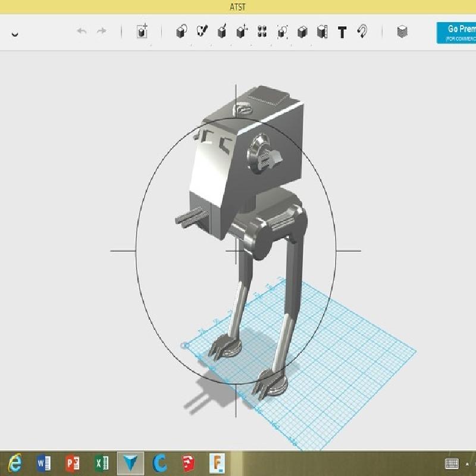
Task: Open the Grouping tool menu
Action: click(x=282, y=32)
